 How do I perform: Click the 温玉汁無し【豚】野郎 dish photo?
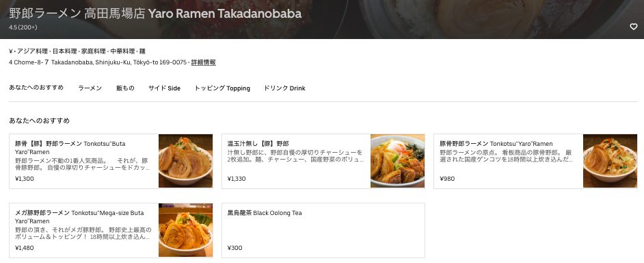[x=398, y=161]
